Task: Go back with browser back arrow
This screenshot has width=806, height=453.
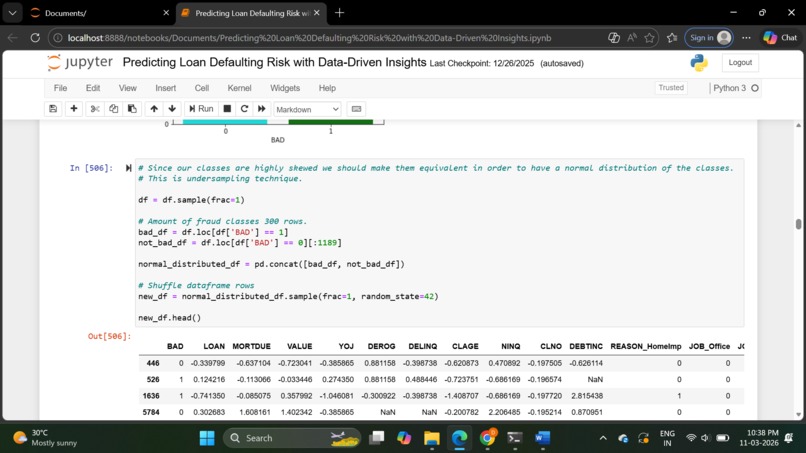Action: point(12,38)
